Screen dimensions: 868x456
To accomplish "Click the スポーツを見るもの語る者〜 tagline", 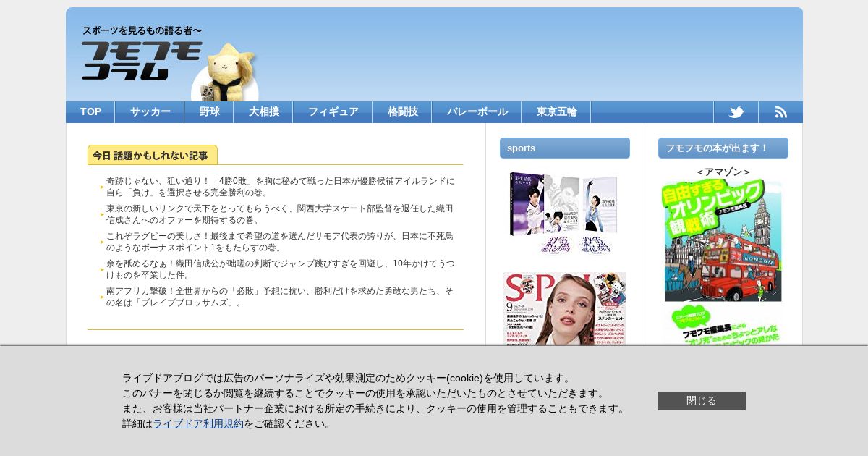I will (142, 30).
